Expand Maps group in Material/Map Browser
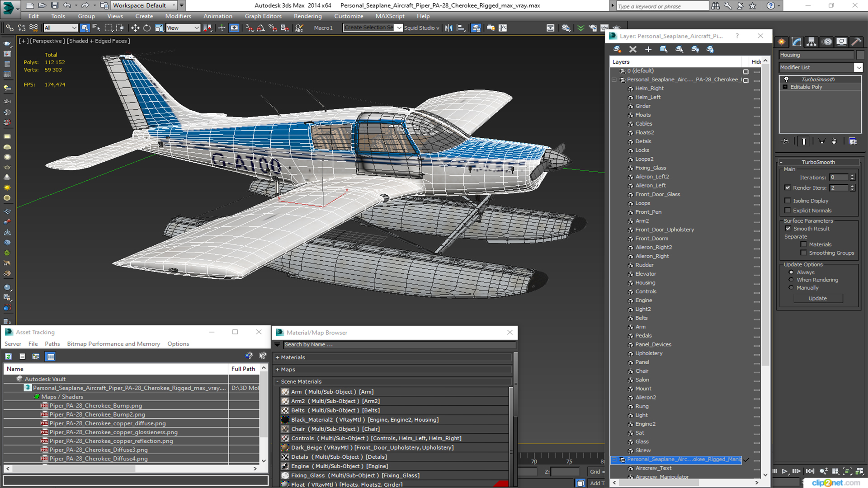The width and height of the screenshot is (868, 488). point(277,370)
